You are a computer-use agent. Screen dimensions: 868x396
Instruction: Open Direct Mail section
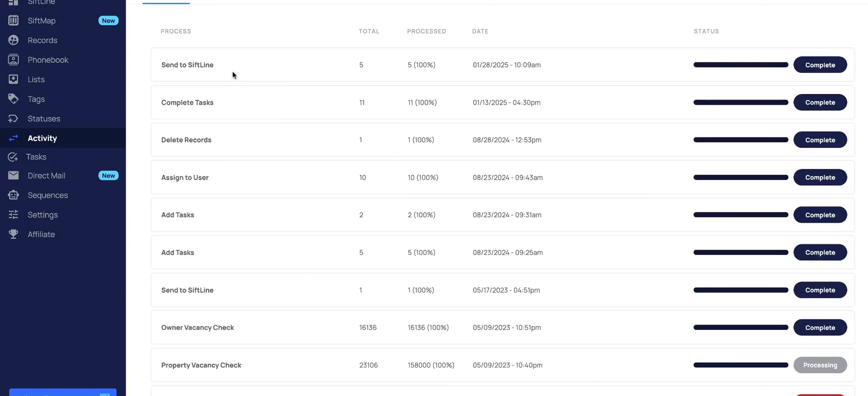point(47,175)
